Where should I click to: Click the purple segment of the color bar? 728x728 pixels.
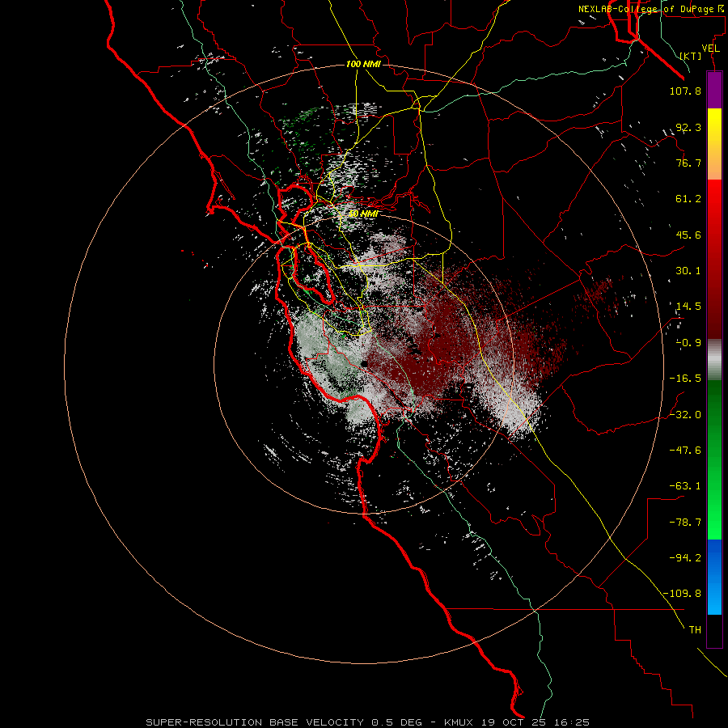(714, 90)
